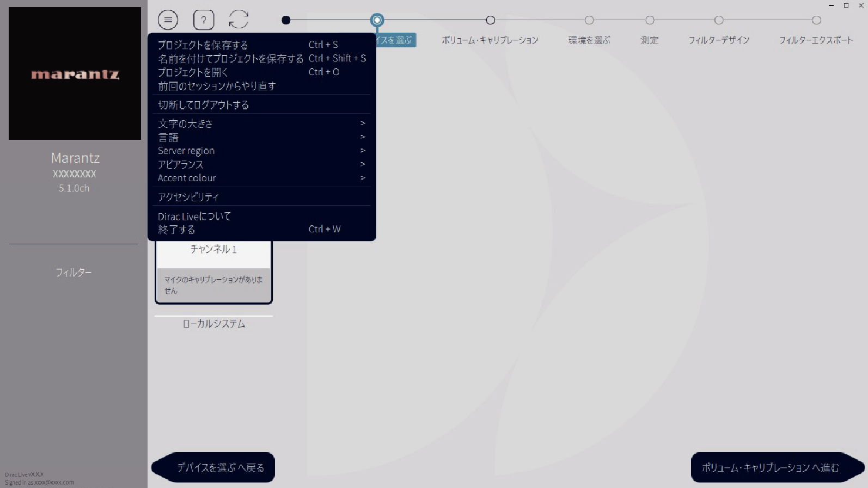
Task: Open Dirac Liveについて menu entry
Action: point(261,216)
